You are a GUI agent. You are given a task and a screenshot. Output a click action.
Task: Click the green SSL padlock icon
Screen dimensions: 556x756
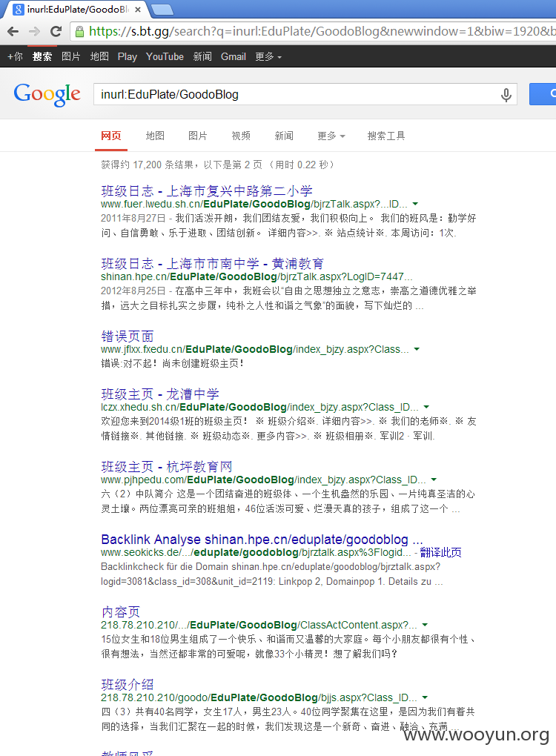tap(79, 32)
